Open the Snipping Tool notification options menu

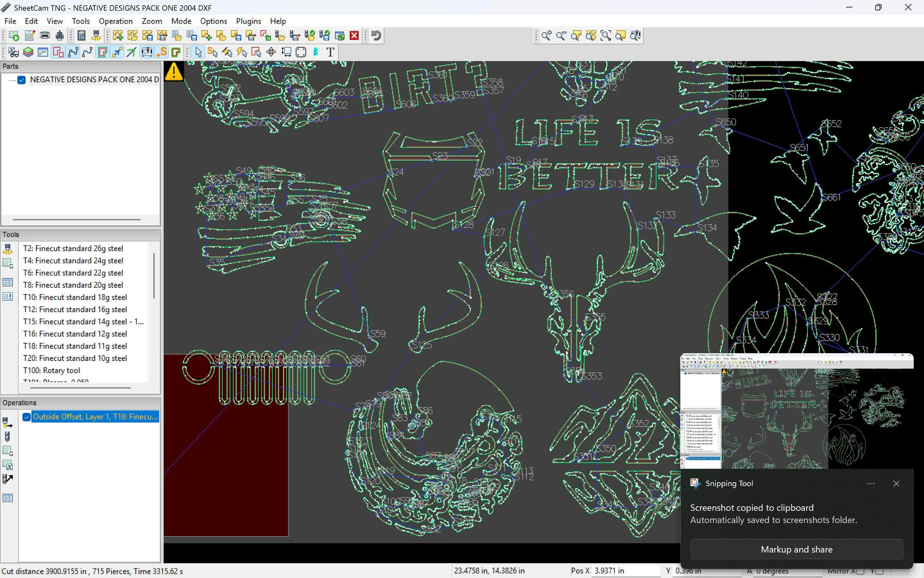870,484
